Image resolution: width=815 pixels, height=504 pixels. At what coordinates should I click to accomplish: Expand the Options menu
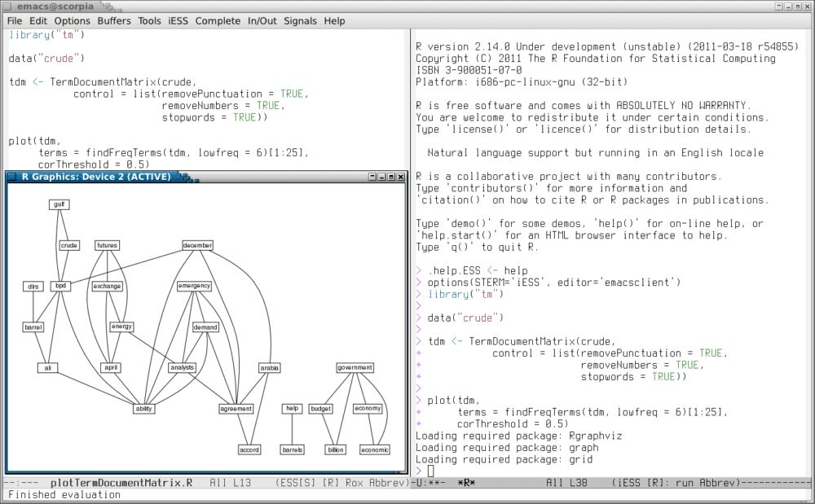tap(73, 20)
